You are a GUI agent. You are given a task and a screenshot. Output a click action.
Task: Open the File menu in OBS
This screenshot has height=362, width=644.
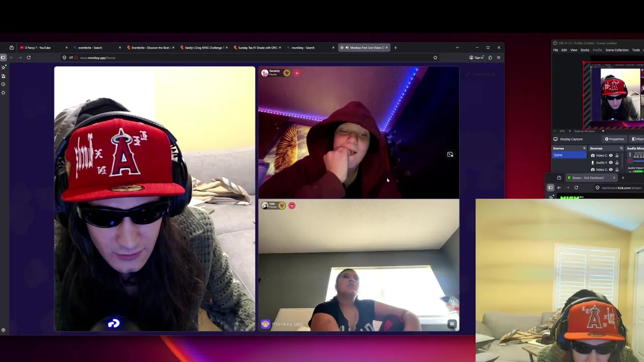(x=555, y=50)
